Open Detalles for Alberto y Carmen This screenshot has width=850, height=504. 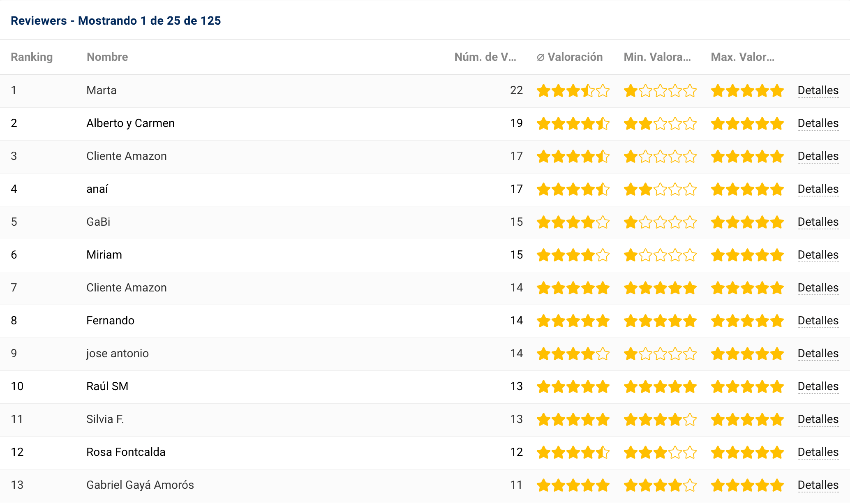pyautogui.click(x=818, y=123)
